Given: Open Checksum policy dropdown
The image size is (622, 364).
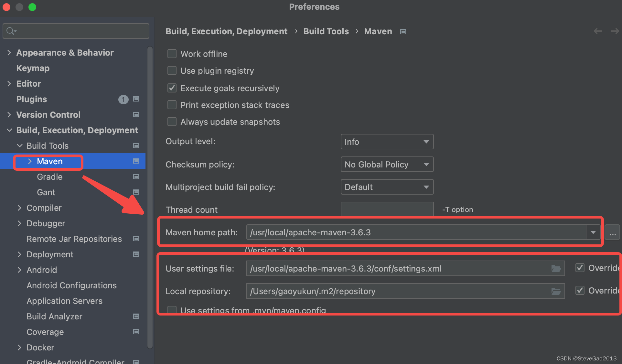Looking at the screenshot, I should [387, 165].
